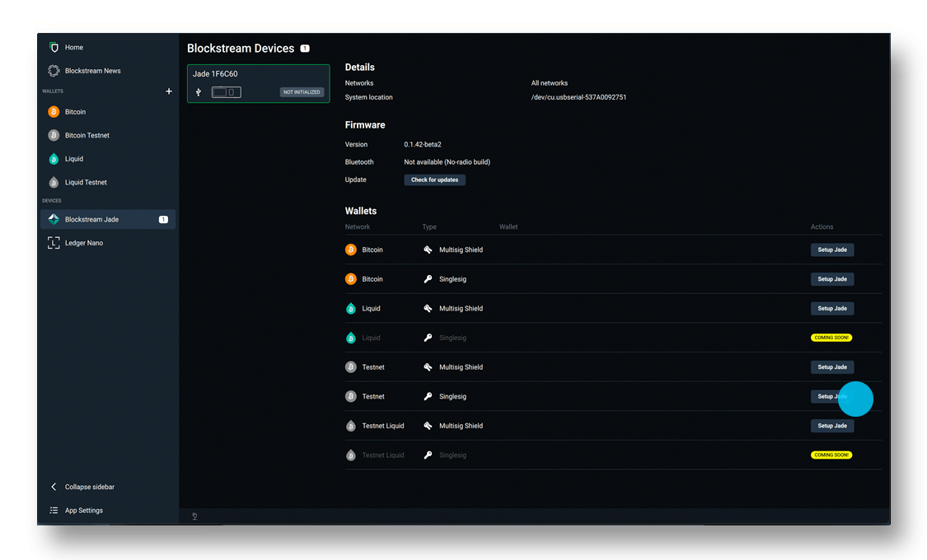Click Setup Jade for Bitcoin Multisig Shield
The width and height of the screenshot is (927, 560).
point(832,249)
